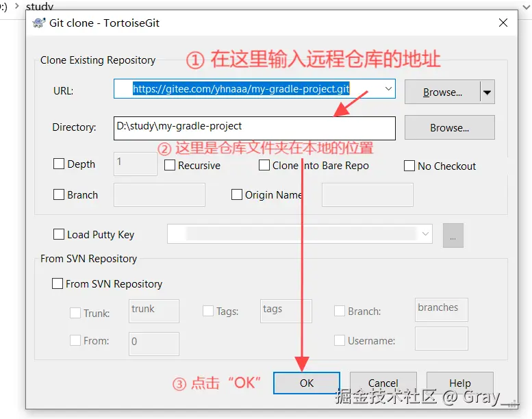
Task: Enable Load Putty Key checkbox
Action: coord(59,234)
